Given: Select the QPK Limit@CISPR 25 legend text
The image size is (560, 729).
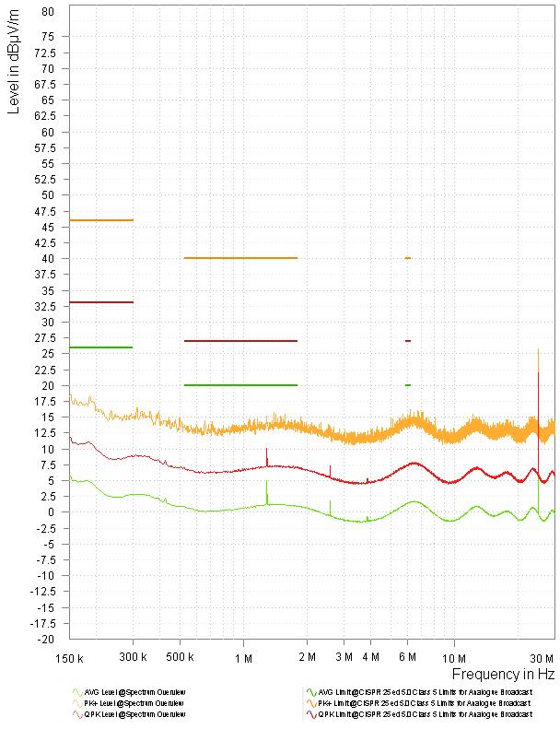Looking at the screenshot, I should point(424,714).
